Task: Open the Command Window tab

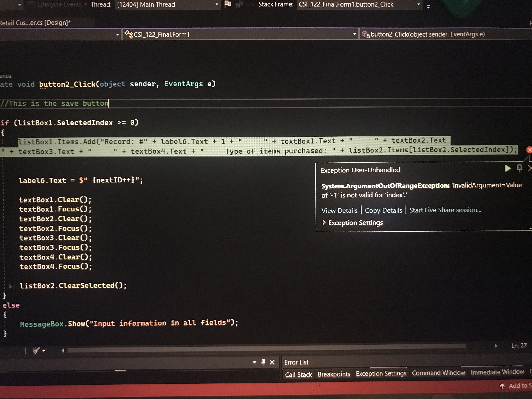Action: 438,373
